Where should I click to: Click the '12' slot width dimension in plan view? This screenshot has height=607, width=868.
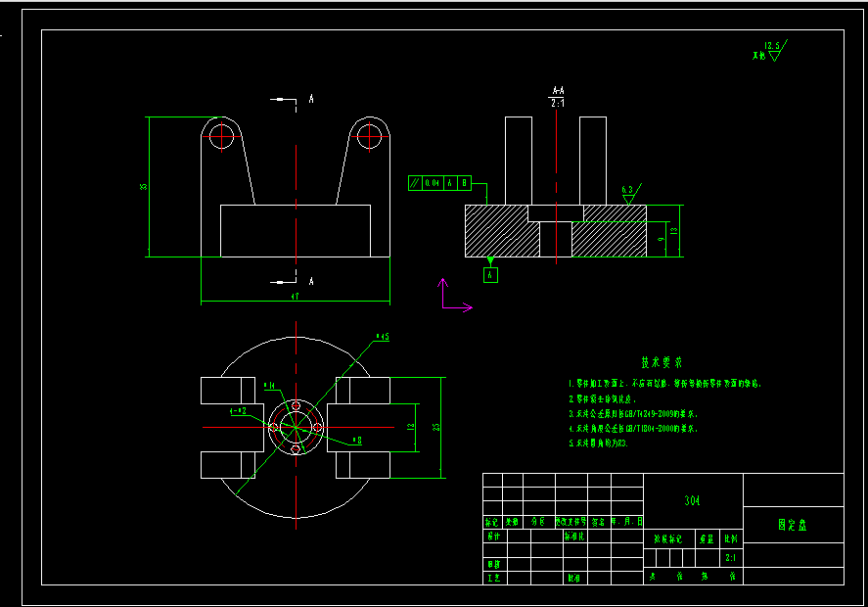(410, 427)
